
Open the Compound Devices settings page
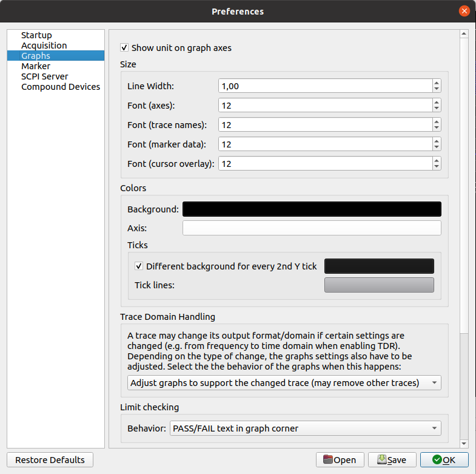pos(61,87)
